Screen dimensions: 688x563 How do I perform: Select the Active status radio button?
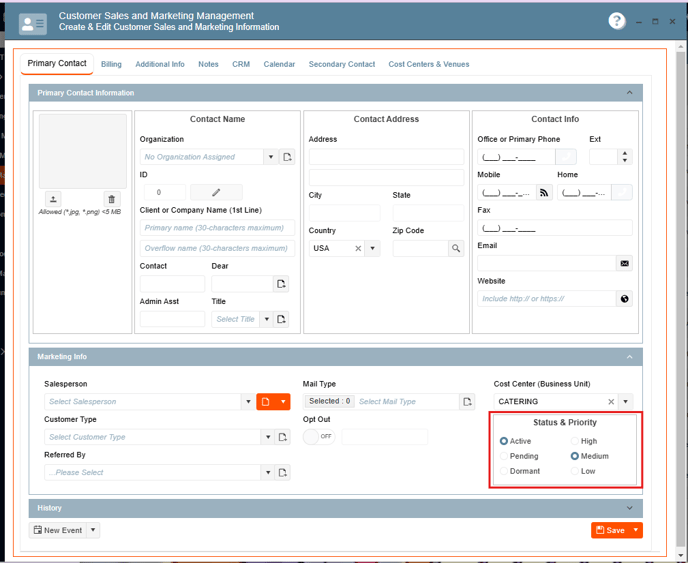click(x=504, y=441)
